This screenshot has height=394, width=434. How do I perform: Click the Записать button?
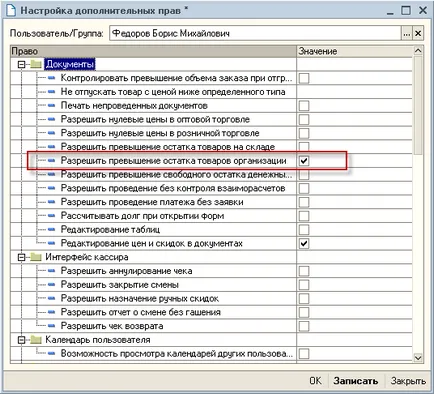[356, 381]
